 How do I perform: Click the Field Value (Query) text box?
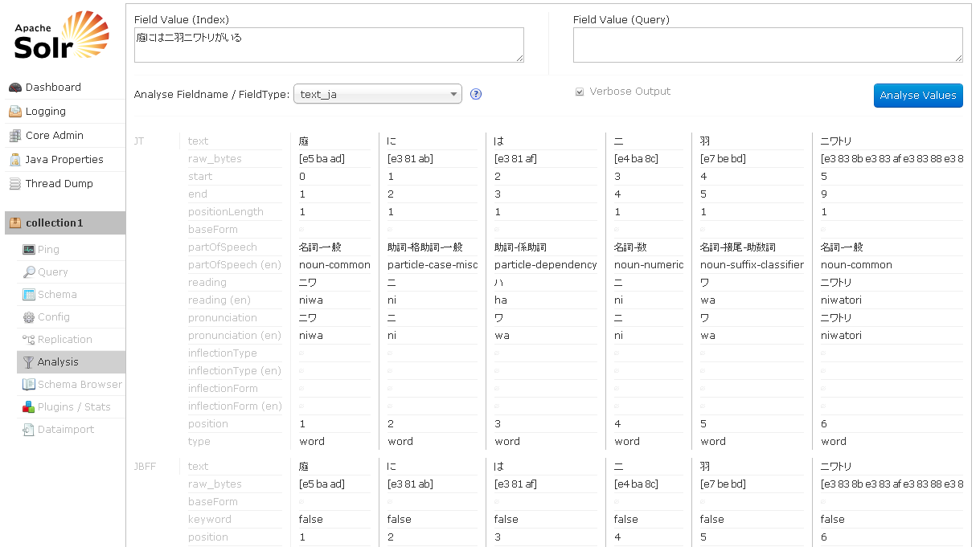[768, 45]
